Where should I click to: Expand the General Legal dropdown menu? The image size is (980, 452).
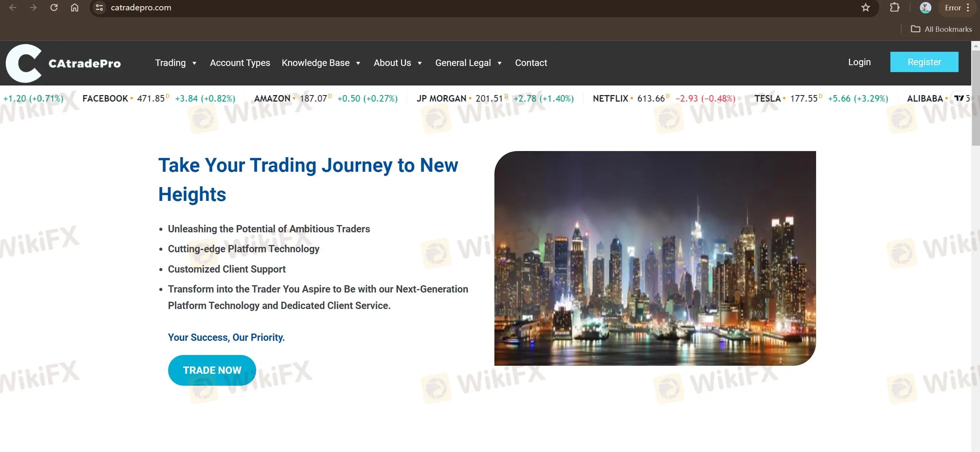click(x=468, y=62)
